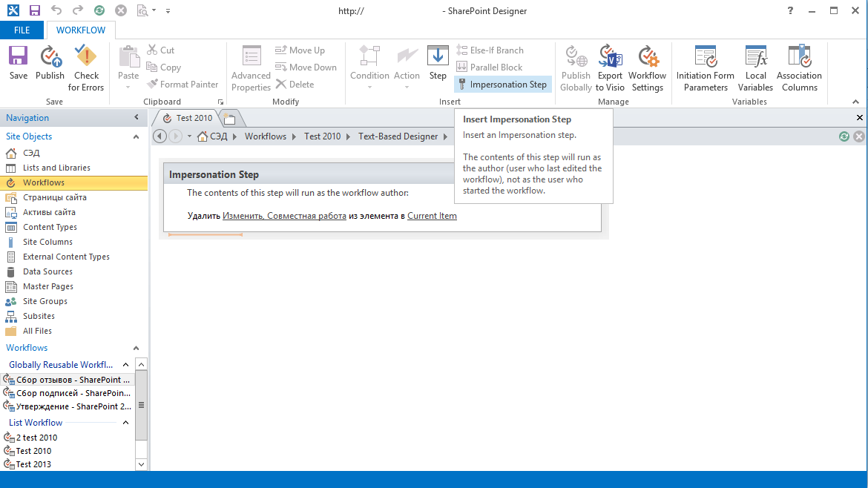Select the 2 test 2010 workflow
868x488 pixels.
pyautogui.click(x=36, y=437)
